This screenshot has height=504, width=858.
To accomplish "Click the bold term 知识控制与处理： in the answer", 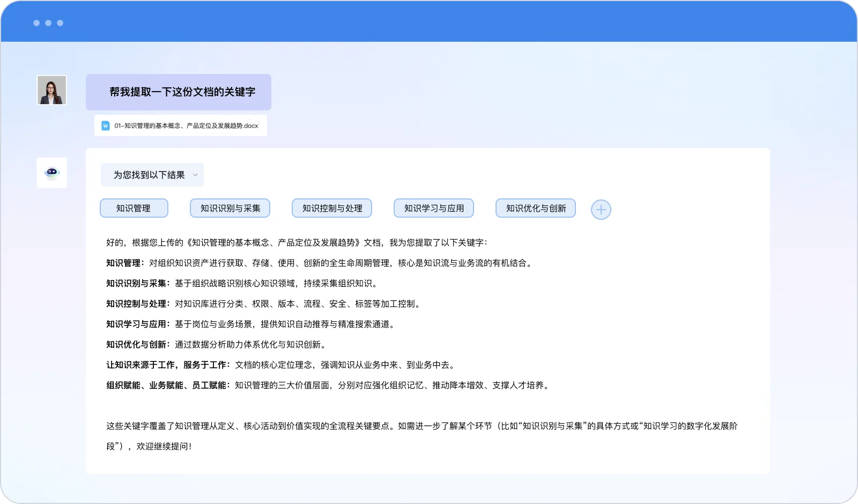I will pos(138,303).
